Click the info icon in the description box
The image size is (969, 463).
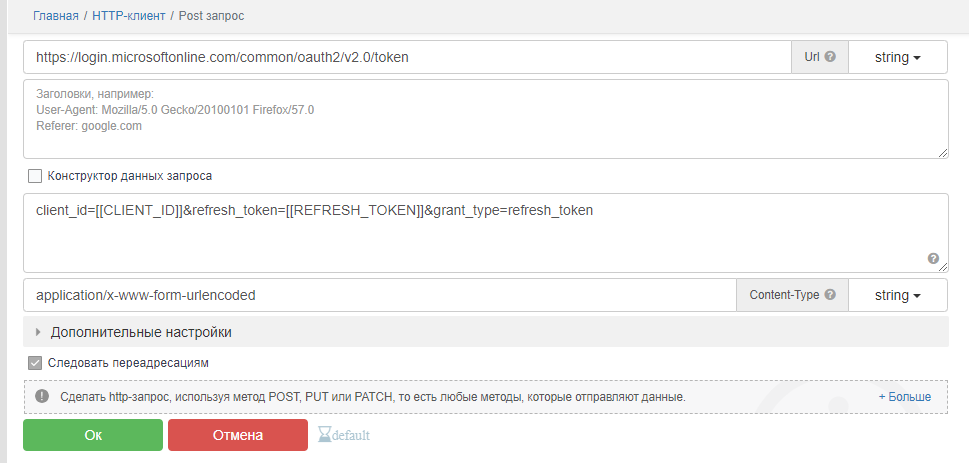point(42,396)
